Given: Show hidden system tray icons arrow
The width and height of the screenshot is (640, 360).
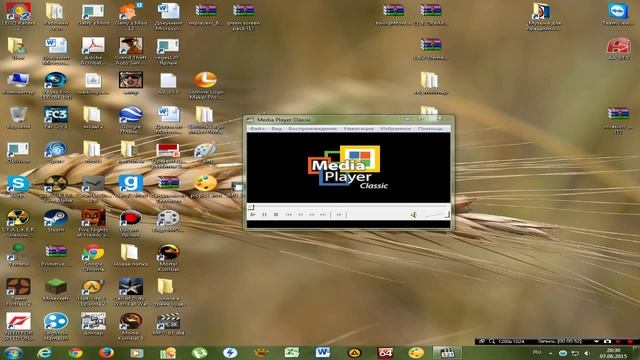Looking at the screenshot, I should pyautogui.click(x=550, y=353).
